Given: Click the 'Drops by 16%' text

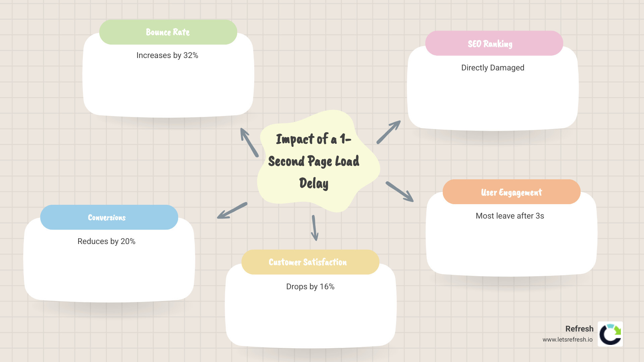Looking at the screenshot, I should [310, 287].
